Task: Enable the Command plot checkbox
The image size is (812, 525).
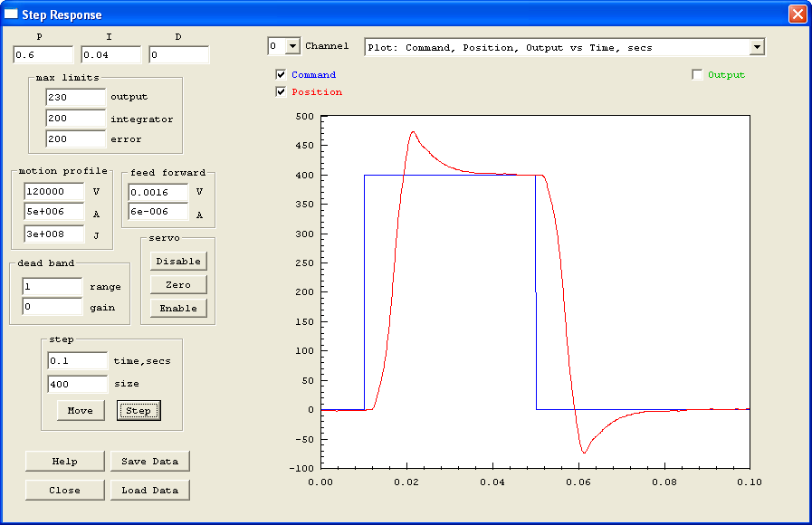Action: (281, 75)
